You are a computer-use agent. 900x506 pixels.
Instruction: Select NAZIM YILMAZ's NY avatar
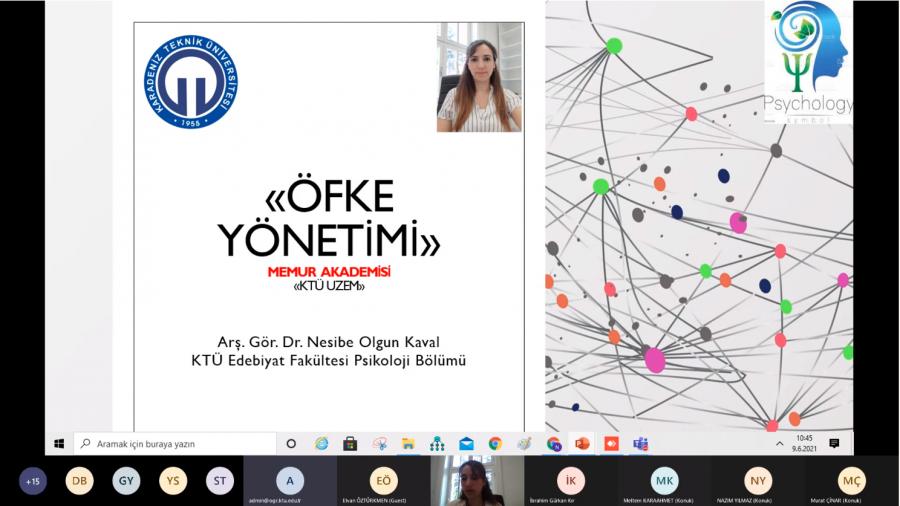(x=758, y=480)
